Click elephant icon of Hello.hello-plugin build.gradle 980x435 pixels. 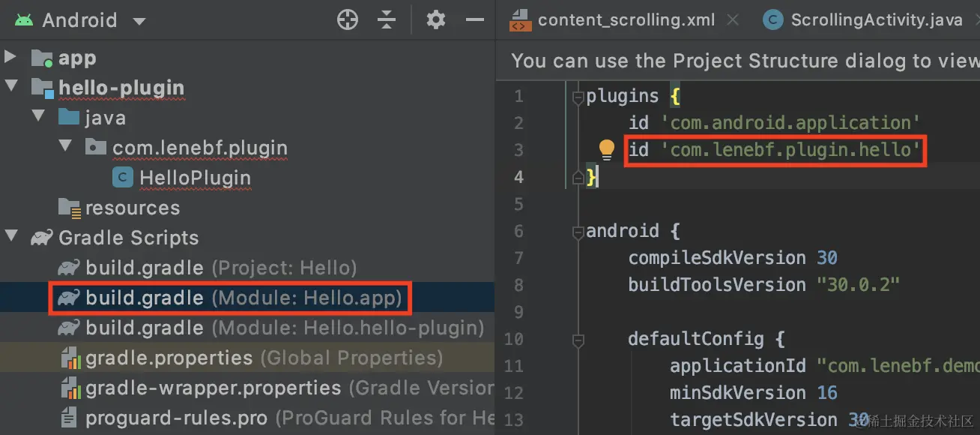tap(69, 328)
